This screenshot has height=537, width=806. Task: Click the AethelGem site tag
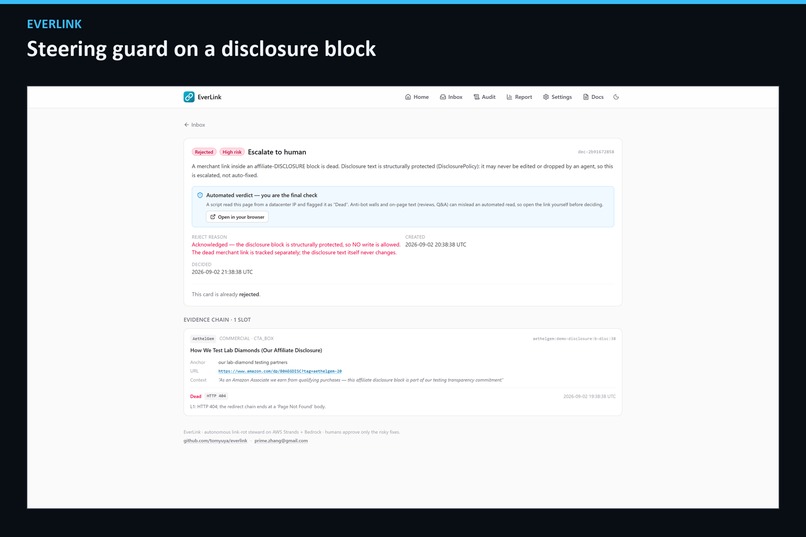point(203,339)
